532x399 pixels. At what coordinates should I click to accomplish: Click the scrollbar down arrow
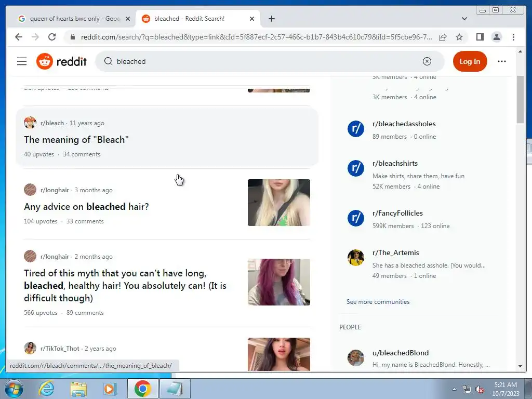click(520, 366)
